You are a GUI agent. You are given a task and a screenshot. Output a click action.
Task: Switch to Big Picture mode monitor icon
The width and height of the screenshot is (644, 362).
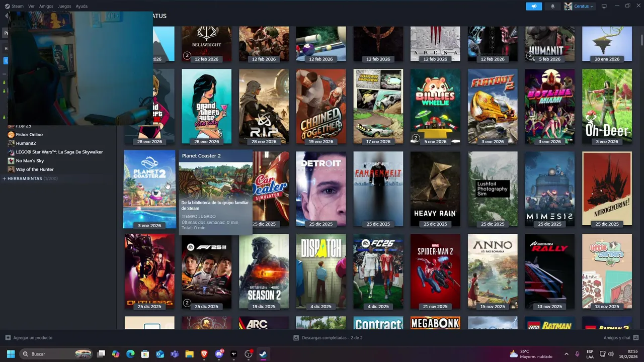604,6
